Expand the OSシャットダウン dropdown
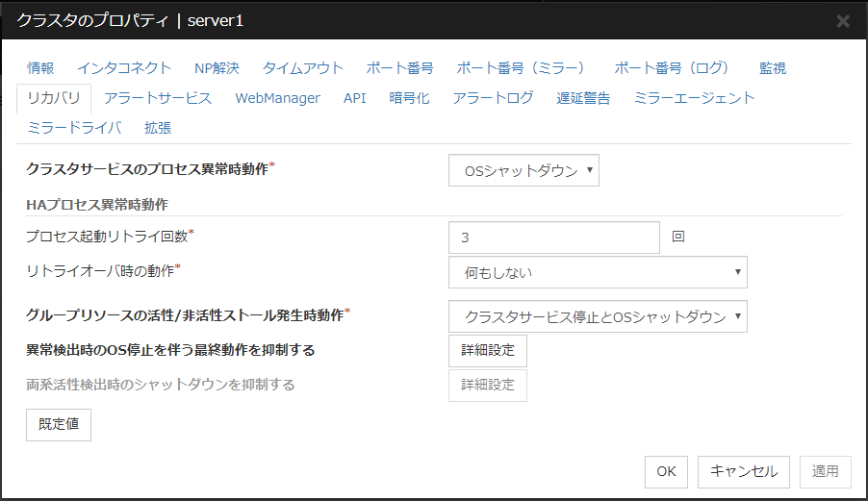868x501 pixels. 523,171
